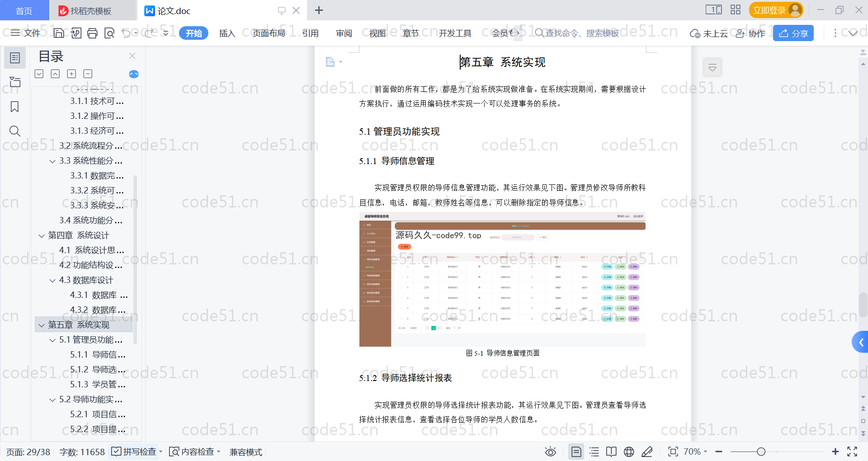Click the blue 分享 button
This screenshot has width=868, height=461.
[793, 33]
